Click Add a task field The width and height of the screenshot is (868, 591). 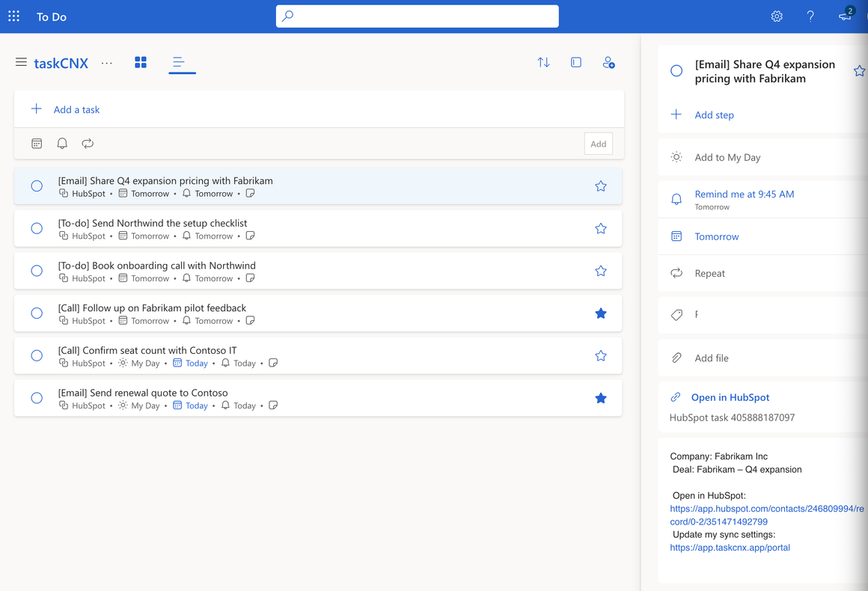click(319, 109)
